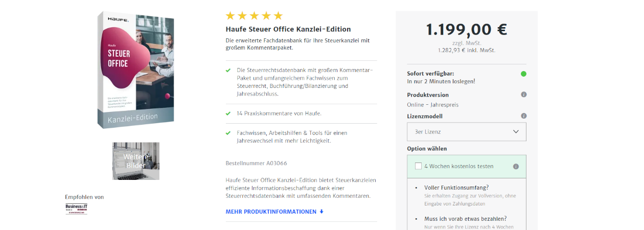Click the green availability indicator dot

click(x=523, y=74)
